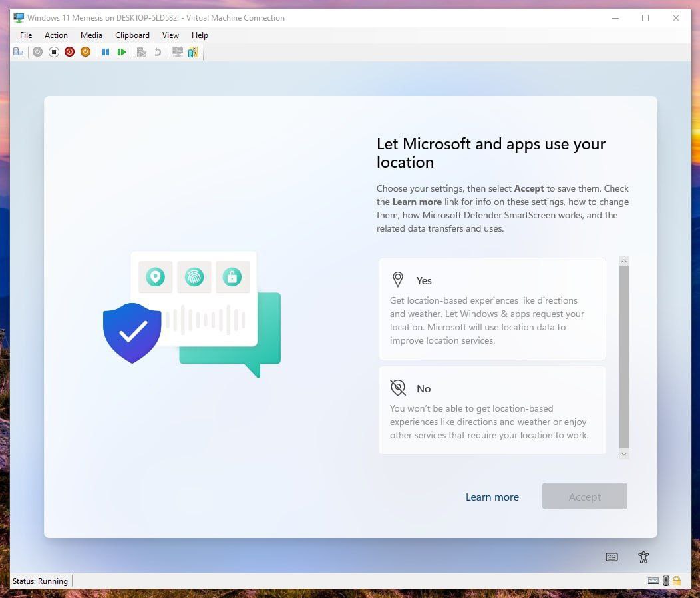Image resolution: width=700 pixels, height=598 pixels.
Task: Turn off the VM with the black square icon
Action: coord(54,53)
